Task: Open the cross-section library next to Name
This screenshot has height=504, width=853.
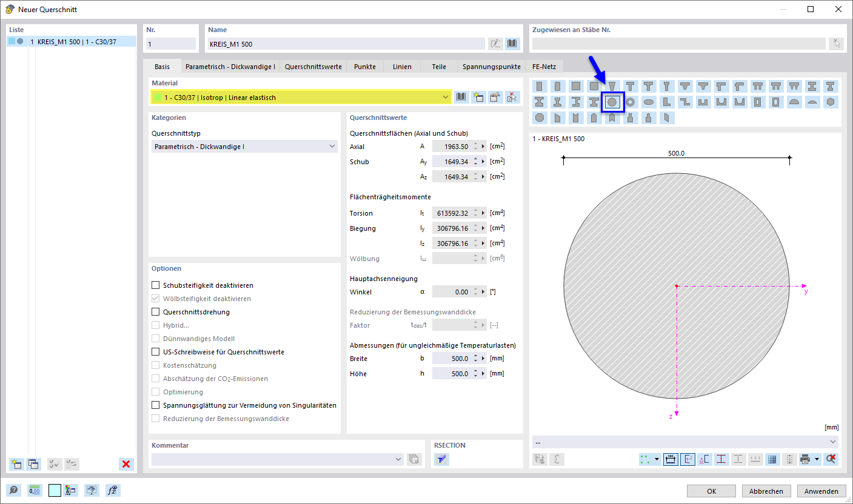Action: click(513, 44)
